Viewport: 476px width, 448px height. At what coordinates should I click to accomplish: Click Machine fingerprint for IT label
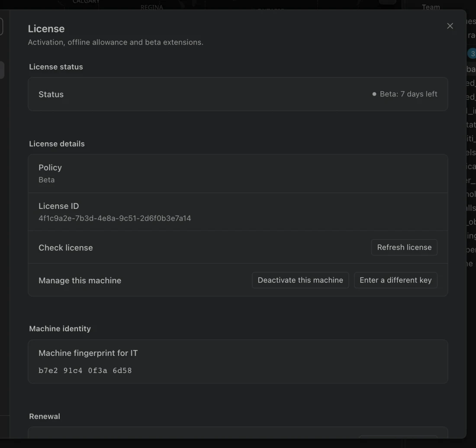pyautogui.click(x=88, y=353)
